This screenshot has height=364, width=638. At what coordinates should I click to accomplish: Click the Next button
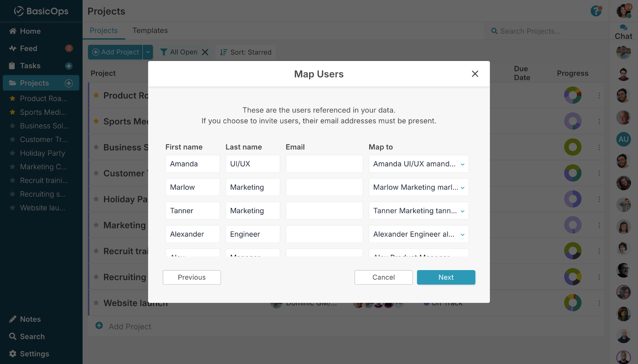(446, 277)
